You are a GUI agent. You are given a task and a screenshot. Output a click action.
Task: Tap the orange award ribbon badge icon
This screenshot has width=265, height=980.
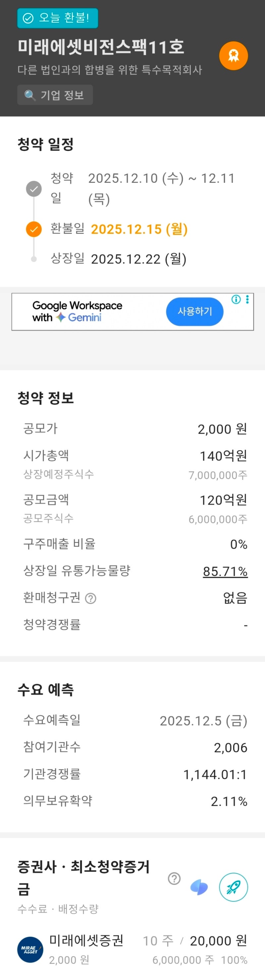[x=234, y=56]
